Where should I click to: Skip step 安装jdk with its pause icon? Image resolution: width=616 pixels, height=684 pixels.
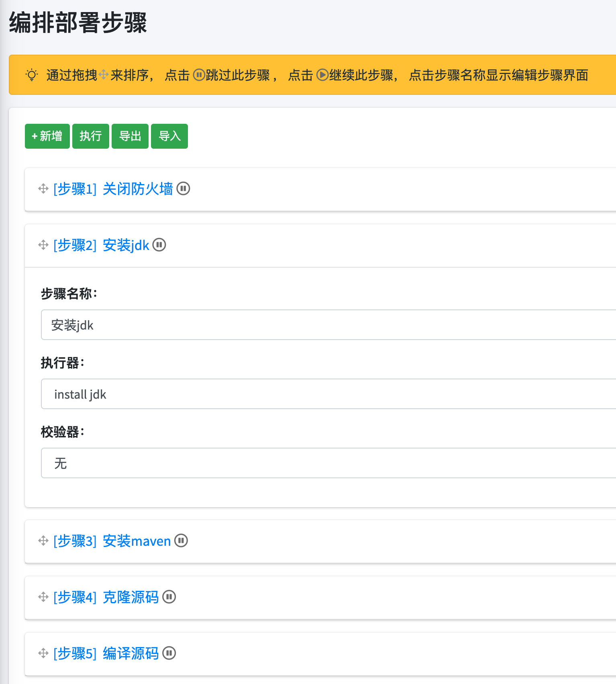click(x=159, y=245)
